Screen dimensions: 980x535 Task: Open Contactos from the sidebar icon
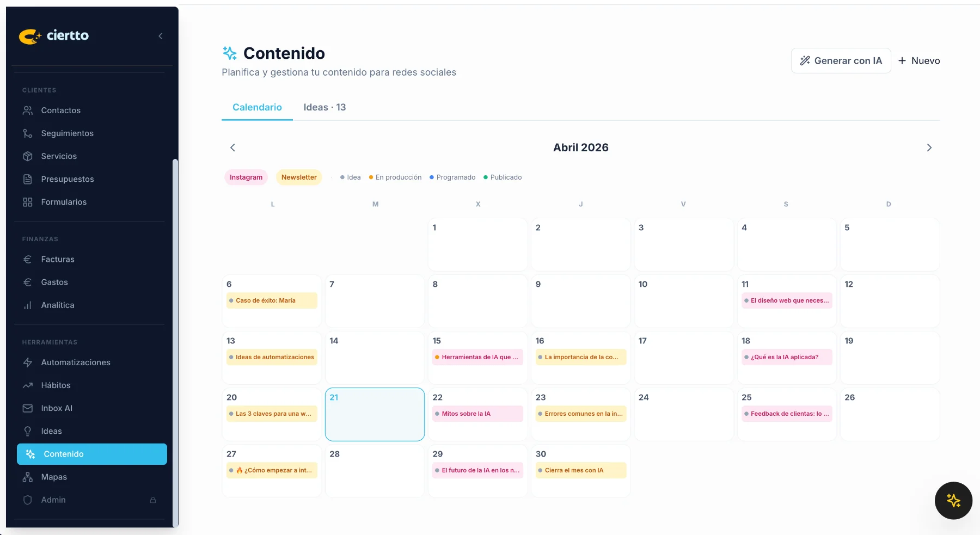coord(28,110)
